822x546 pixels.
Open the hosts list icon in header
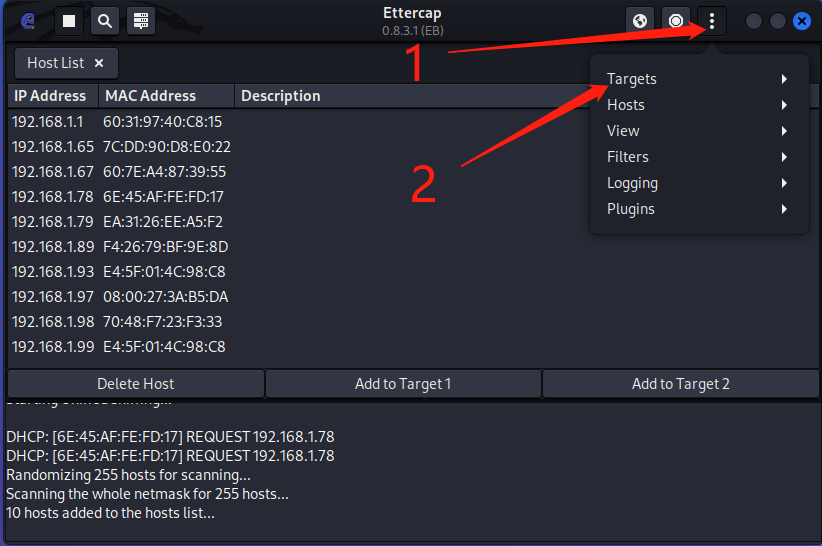coord(140,21)
